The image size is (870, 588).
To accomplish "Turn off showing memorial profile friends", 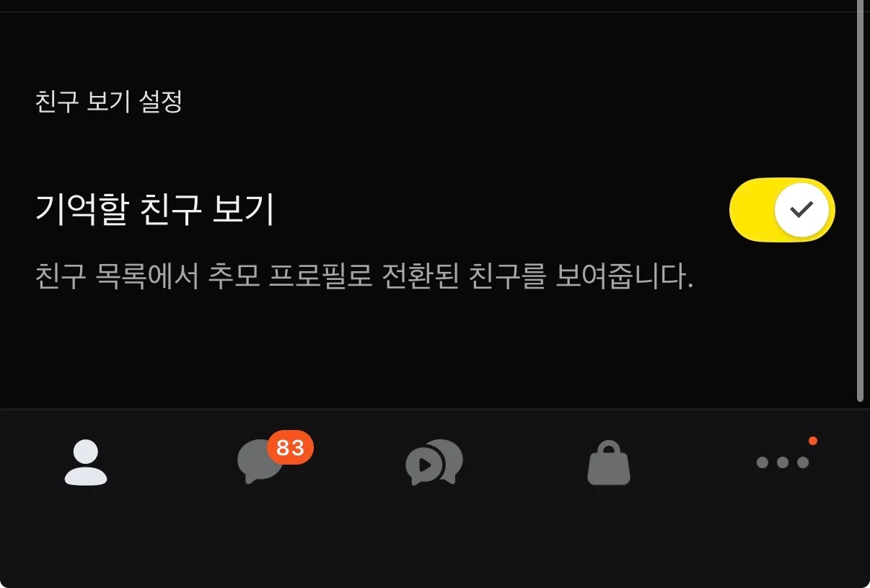I will [782, 210].
